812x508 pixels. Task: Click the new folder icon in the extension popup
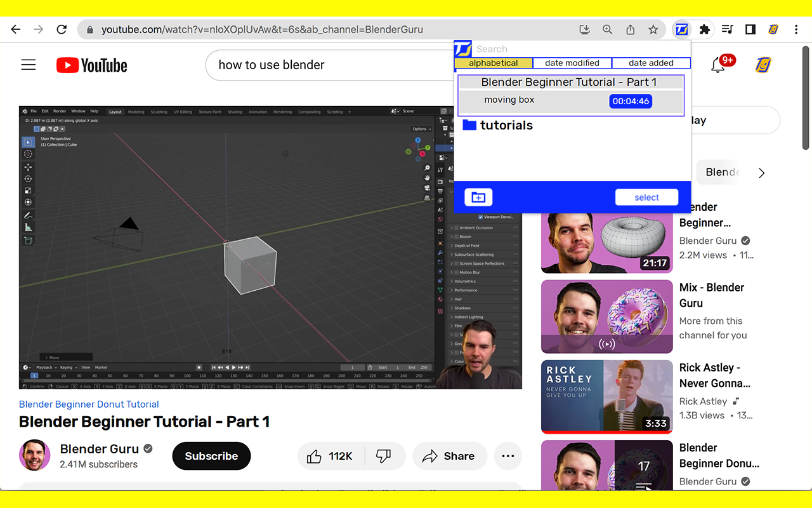[x=478, y=197]
